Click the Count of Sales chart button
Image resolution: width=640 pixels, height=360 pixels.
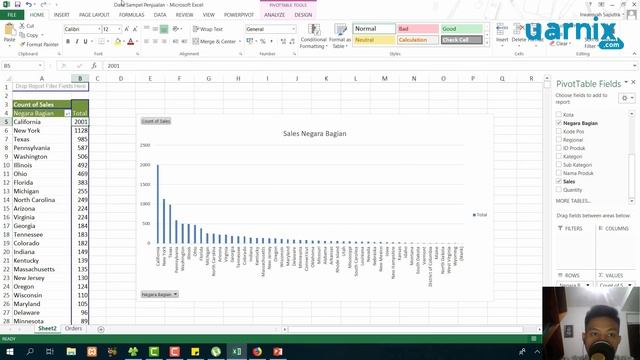156,121
